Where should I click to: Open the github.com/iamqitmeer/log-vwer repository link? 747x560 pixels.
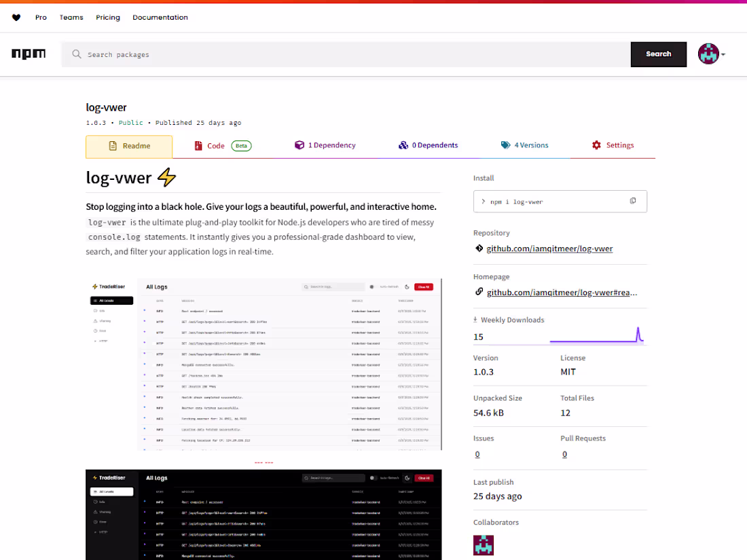point(549,248)
